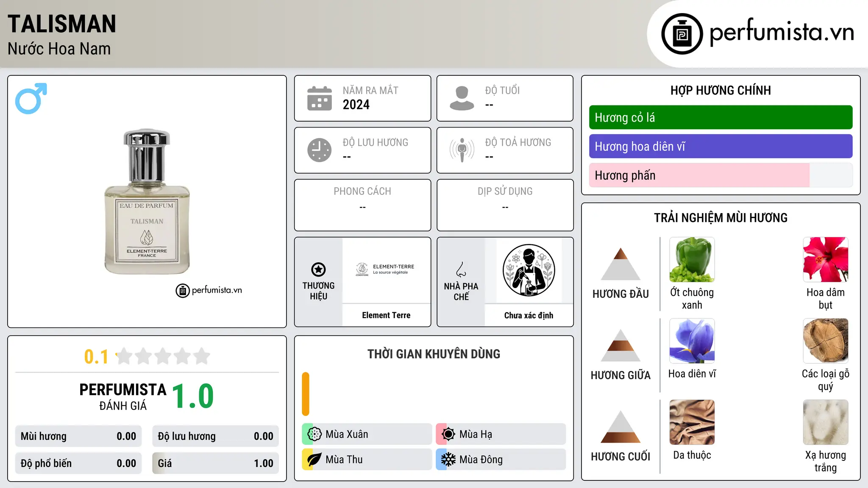Screen dimensions: 868x488
Task: Click the middle notes pyramid icon
Action: 620,345
